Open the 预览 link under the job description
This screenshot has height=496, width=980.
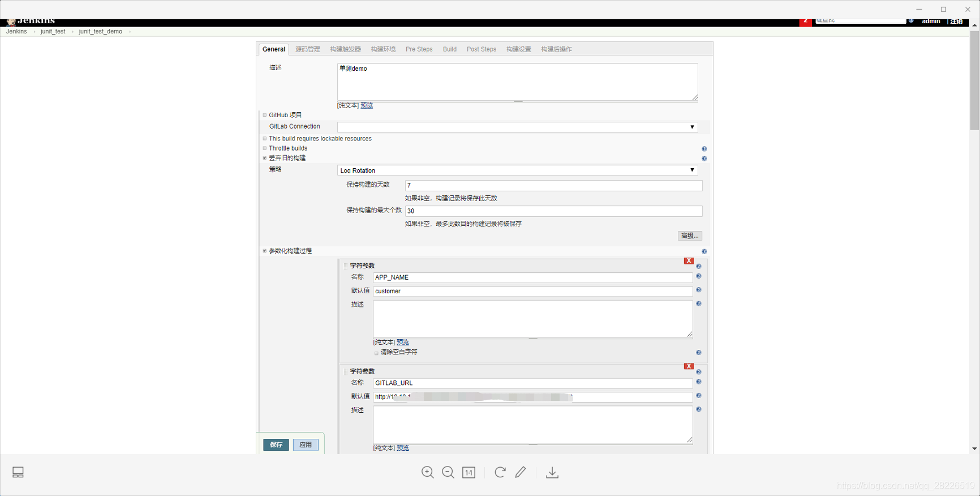point(367,105)
